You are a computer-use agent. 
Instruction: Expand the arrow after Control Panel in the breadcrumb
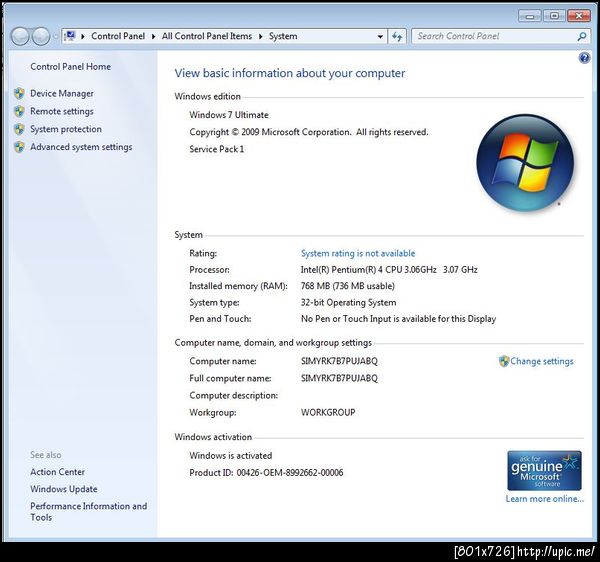pyautogui.click(x=153, y=36)
